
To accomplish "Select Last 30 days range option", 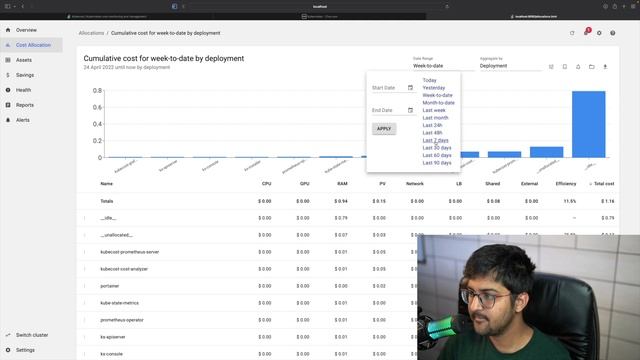I will click(437, 148).
